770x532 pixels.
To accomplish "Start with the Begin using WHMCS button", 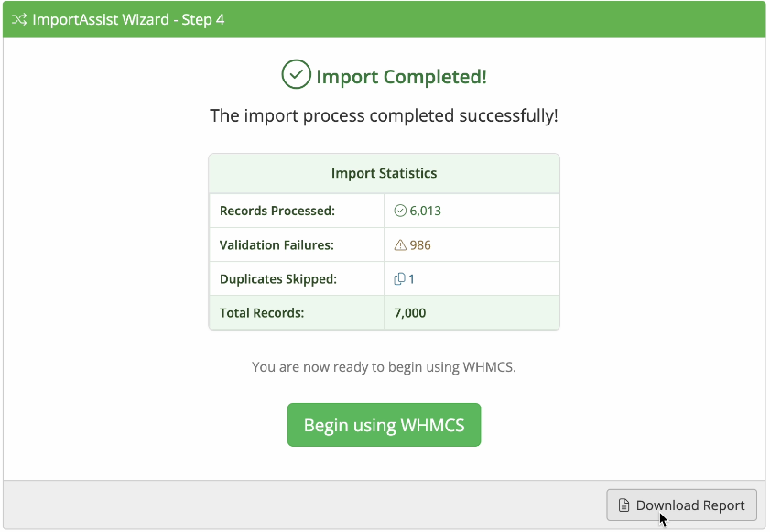I will click(x=384, y=425).
